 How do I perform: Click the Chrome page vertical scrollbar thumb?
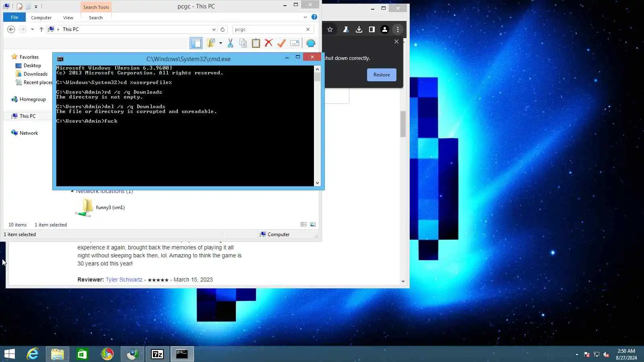tap(403, 124)
